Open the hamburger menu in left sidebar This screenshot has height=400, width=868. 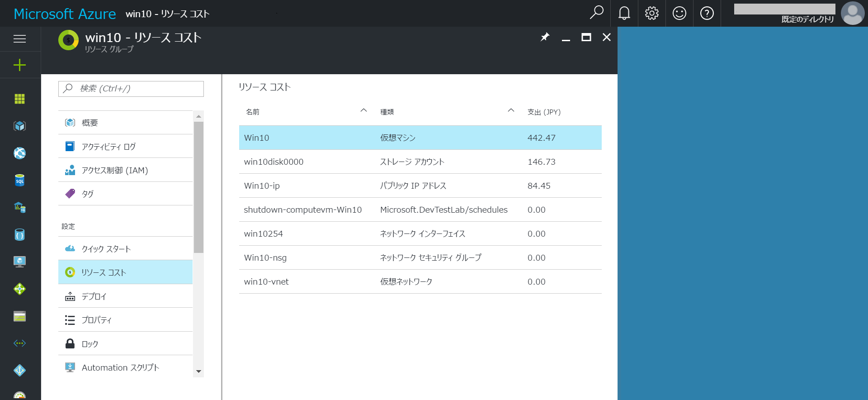point(19,39)
